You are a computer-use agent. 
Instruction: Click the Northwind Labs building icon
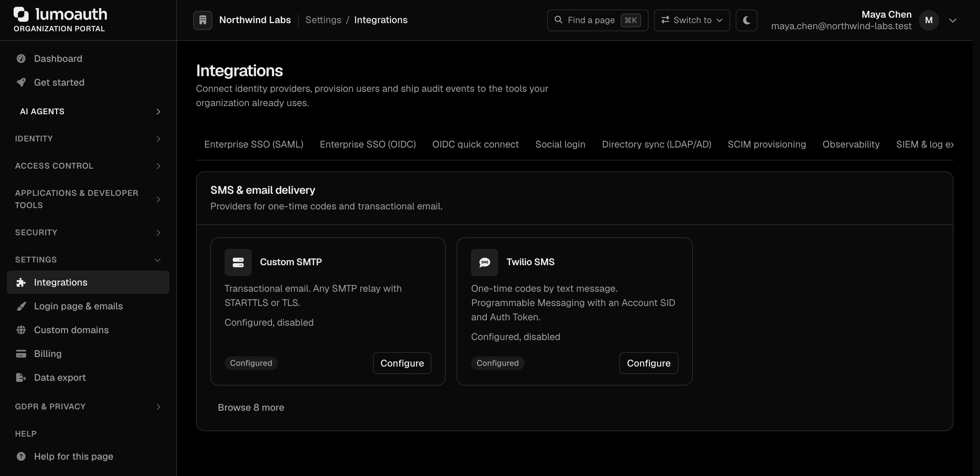coord(203,20)
